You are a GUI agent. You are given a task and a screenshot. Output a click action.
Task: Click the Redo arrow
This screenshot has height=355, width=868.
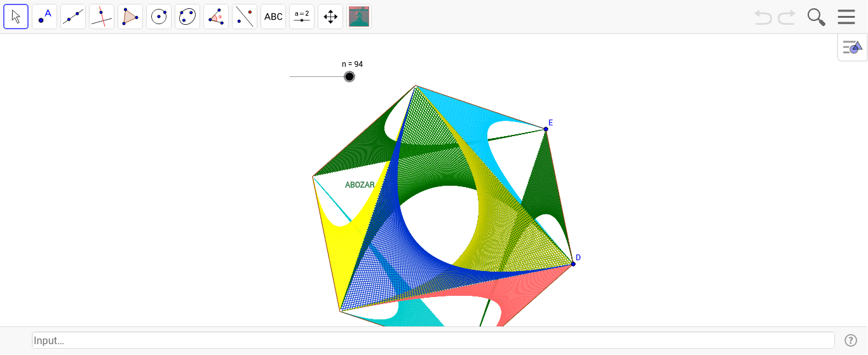(787, 17)
